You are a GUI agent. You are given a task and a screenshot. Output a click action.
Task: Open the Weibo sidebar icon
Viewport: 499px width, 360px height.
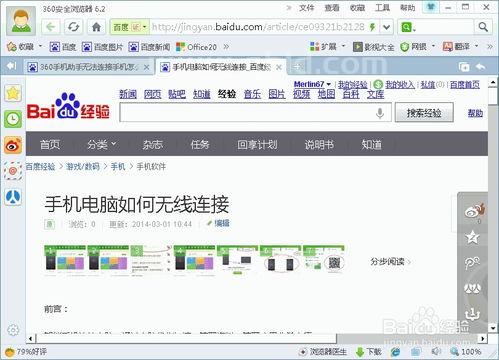coord(13,145)
